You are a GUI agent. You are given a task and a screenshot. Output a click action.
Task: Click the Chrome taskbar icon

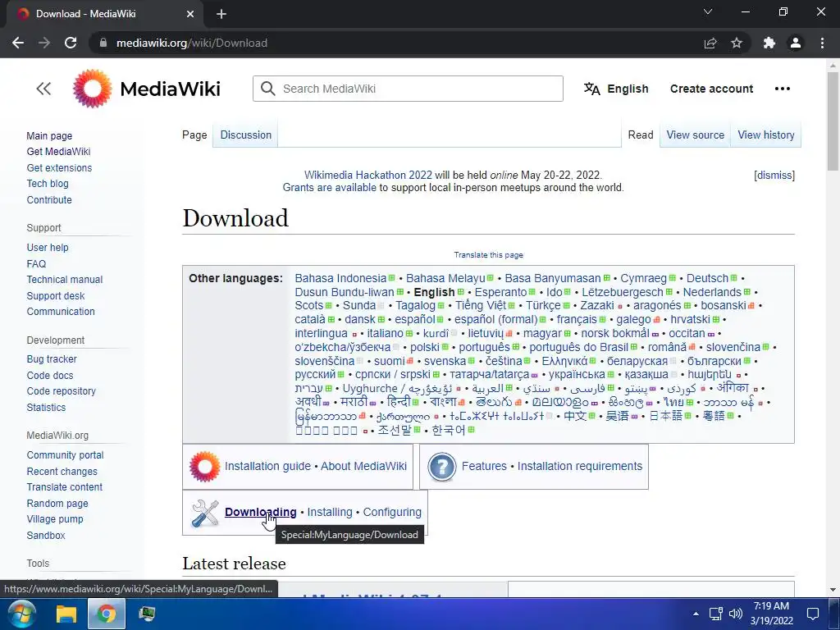106,614
